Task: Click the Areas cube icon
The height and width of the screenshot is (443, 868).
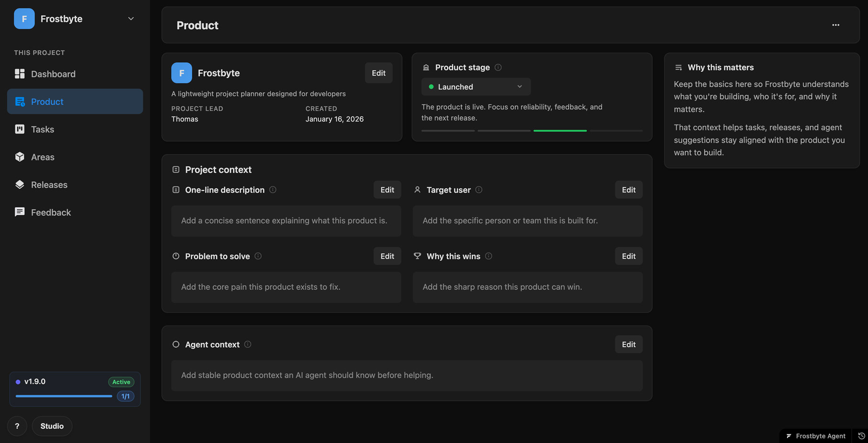Action: click(x=20, y=157)
